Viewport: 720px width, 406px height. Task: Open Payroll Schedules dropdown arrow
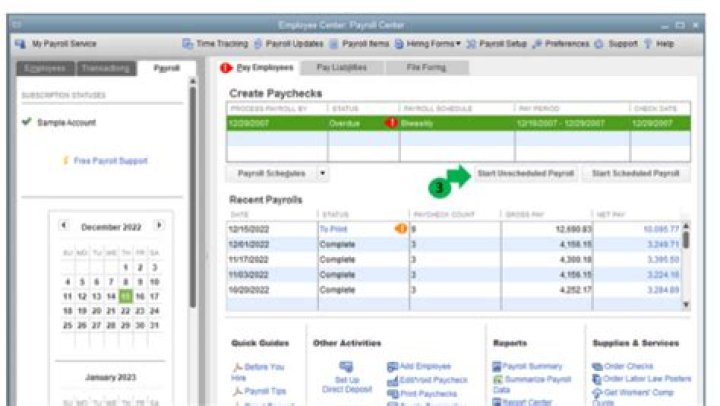coord(323,173)
